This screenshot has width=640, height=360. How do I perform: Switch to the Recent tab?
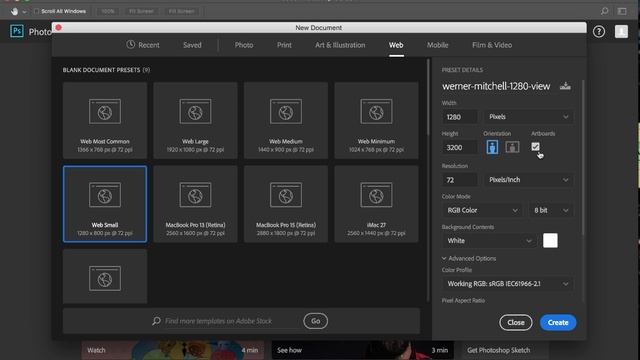tap(143, 45)
